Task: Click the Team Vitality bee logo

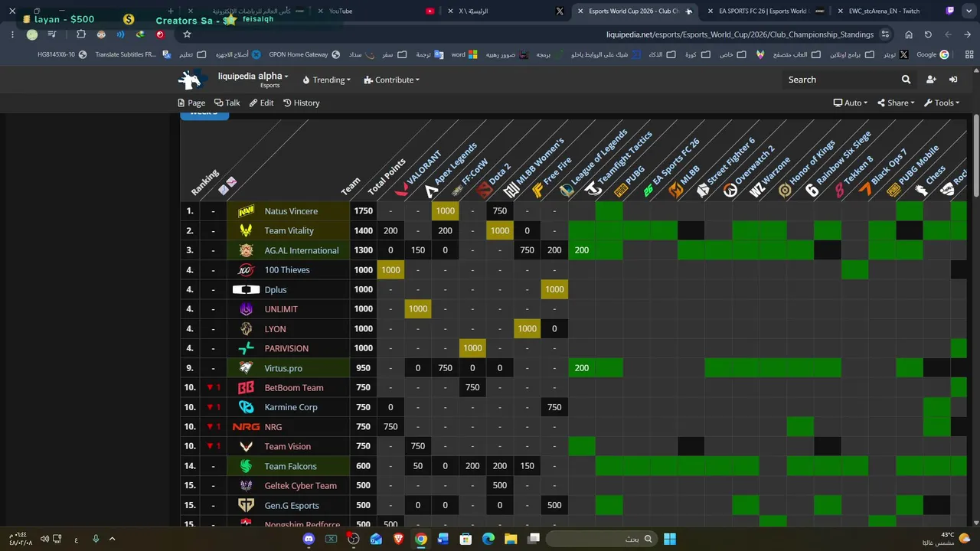Action: pos(246,230)
